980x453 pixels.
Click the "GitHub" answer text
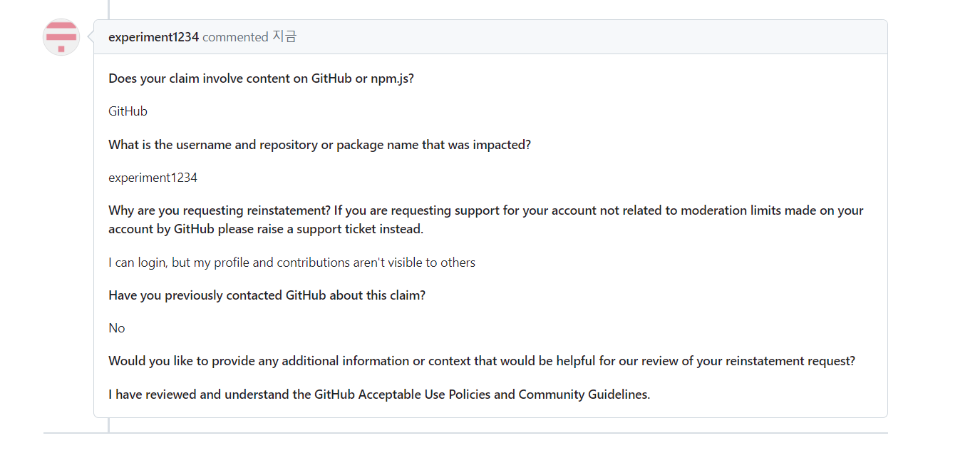coord(128,111)
